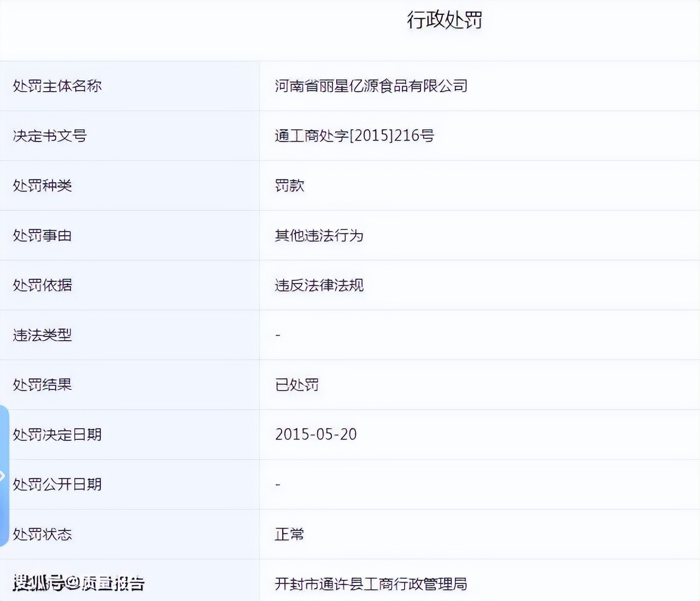Select the 罚款 penalty type cell
This screenshot has height=601, width=700.
[x=289, y=185]
